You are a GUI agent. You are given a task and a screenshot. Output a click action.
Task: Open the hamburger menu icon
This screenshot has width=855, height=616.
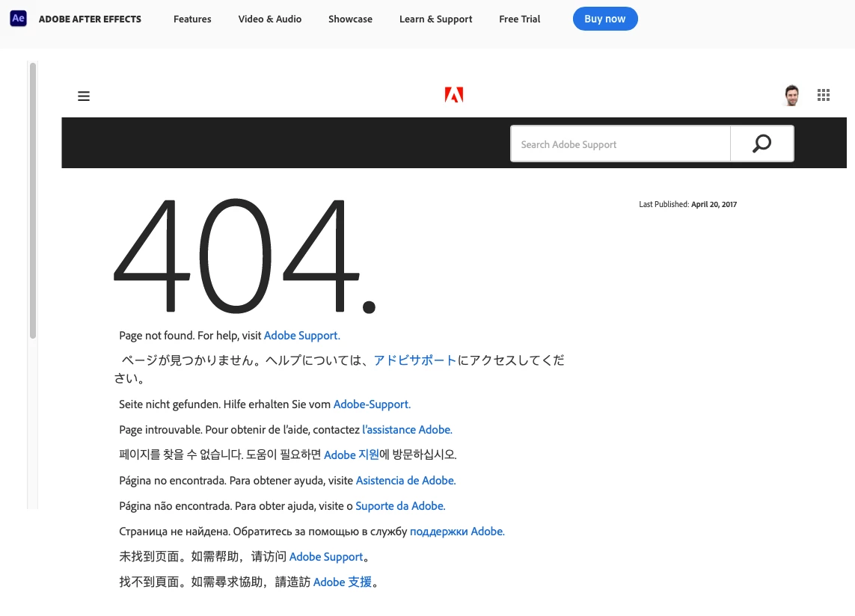pyautogui.click(x=84, y=96)
